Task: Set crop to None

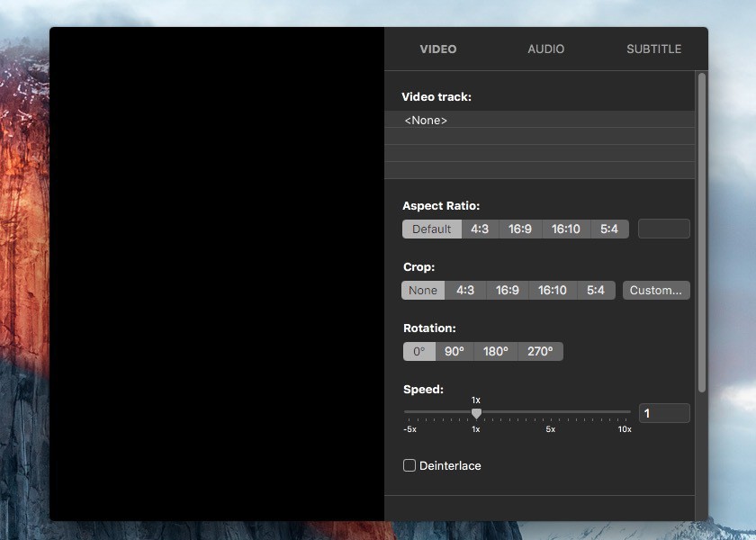Action: 423,290
